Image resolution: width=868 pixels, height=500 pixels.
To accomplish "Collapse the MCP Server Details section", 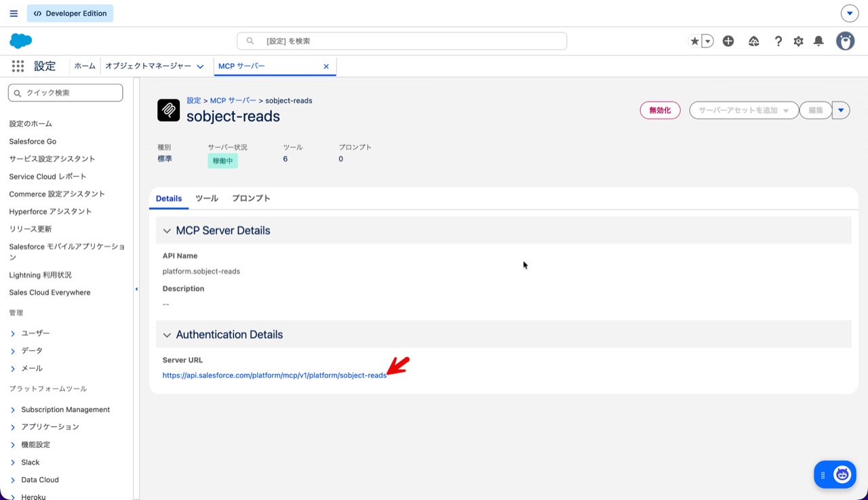I will (167, 231).
